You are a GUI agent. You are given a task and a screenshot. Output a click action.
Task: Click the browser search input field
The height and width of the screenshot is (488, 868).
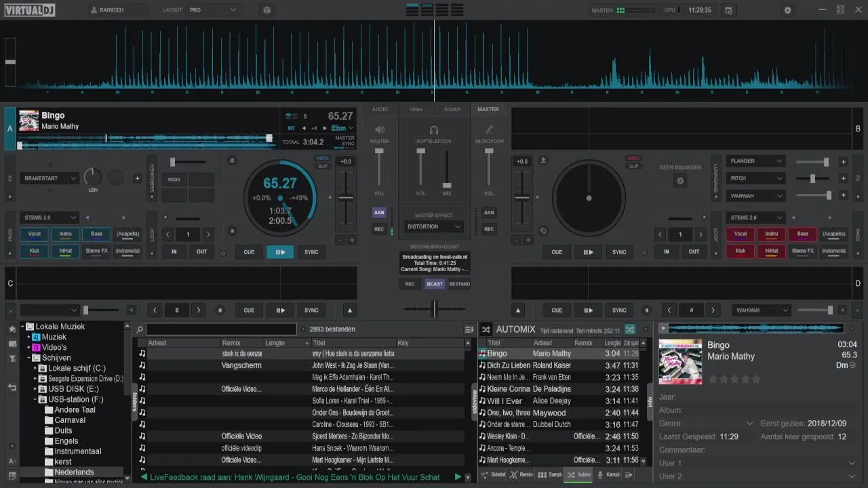click(x=221, y=329)
